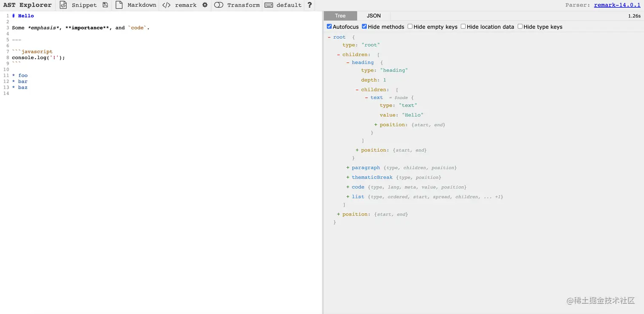
Task: Click line number 14 in editor
Action: (x=6, y=93)
